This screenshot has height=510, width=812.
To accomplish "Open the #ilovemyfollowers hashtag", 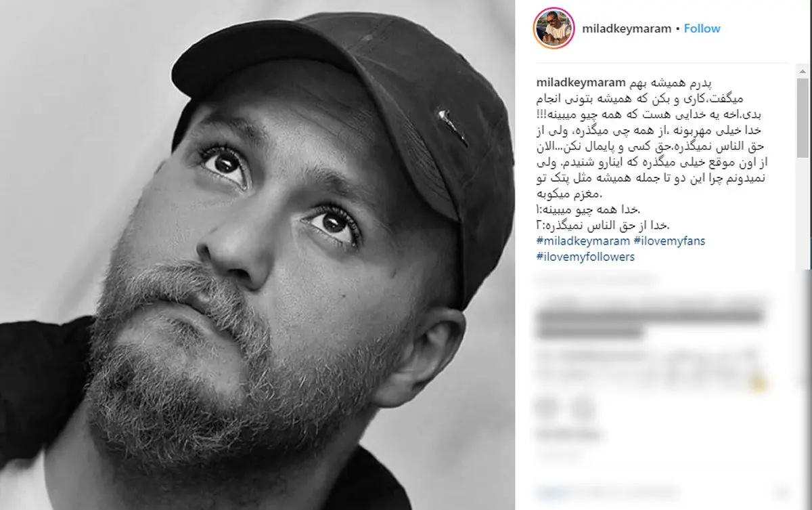I will tap(585, 257).
